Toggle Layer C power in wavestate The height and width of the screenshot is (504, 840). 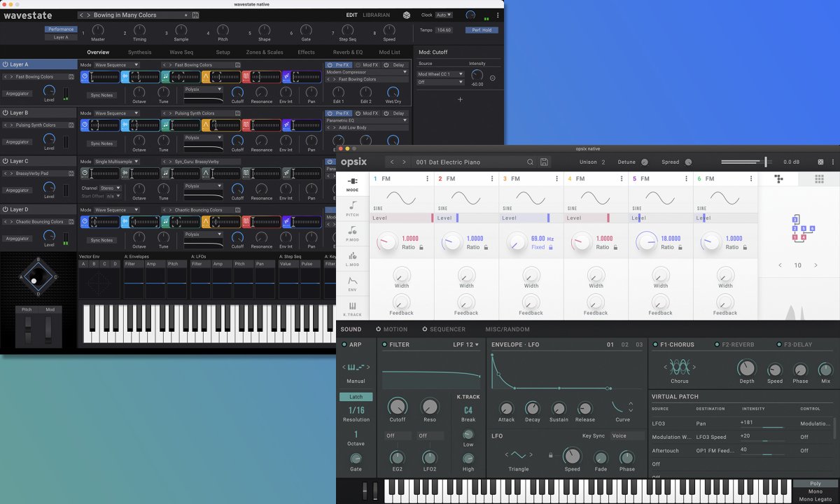[x=6, y=161]
